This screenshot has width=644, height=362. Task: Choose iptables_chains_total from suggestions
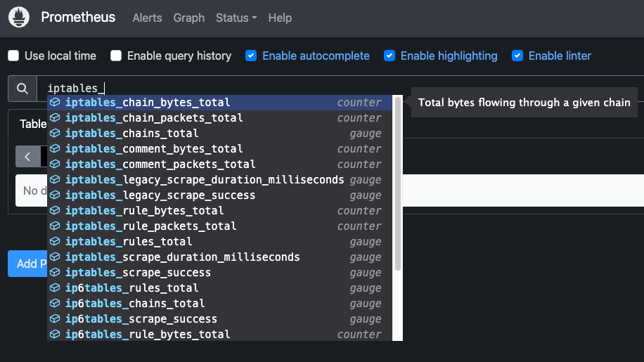pyautogui.click(x=220, y=134)
